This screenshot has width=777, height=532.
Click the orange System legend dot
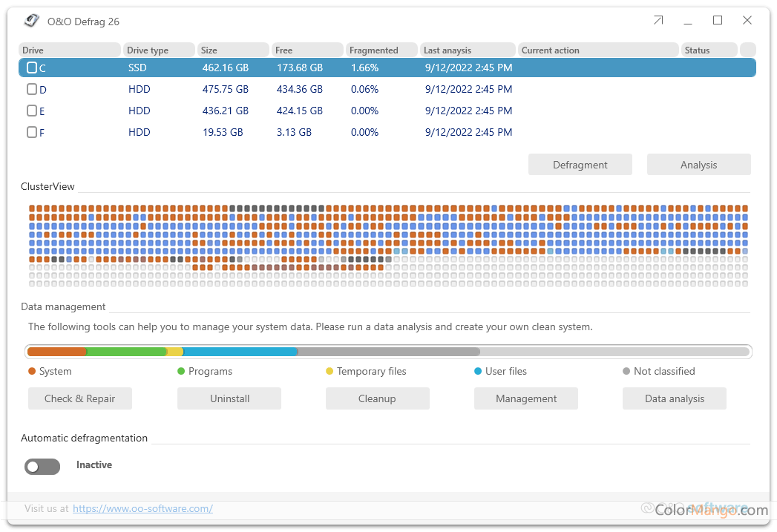coord(32,371)
